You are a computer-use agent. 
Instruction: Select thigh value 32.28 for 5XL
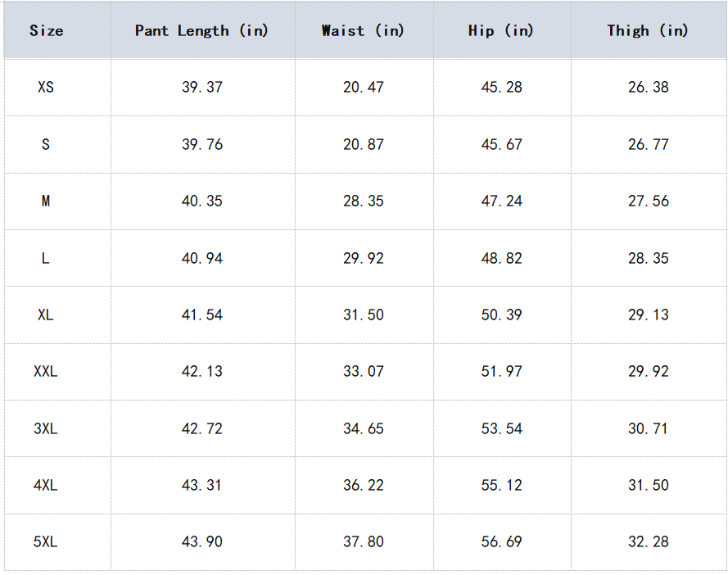click(x=649, y=541)
